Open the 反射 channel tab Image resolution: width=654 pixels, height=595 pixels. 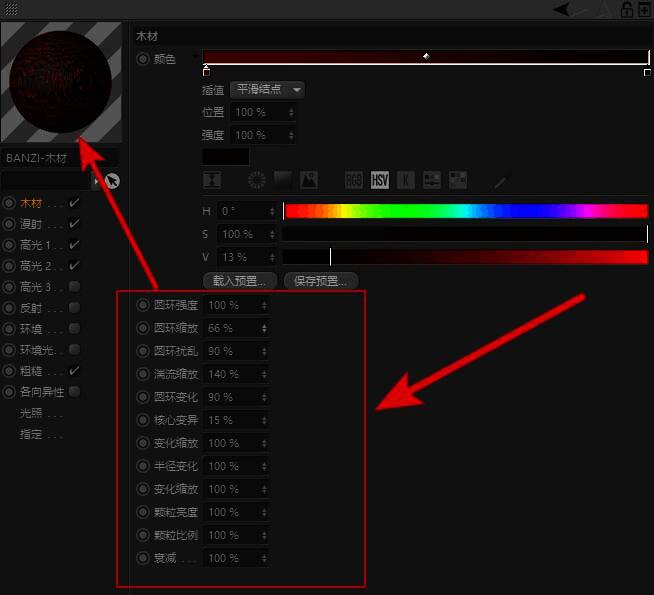click(x=31, y=308)
